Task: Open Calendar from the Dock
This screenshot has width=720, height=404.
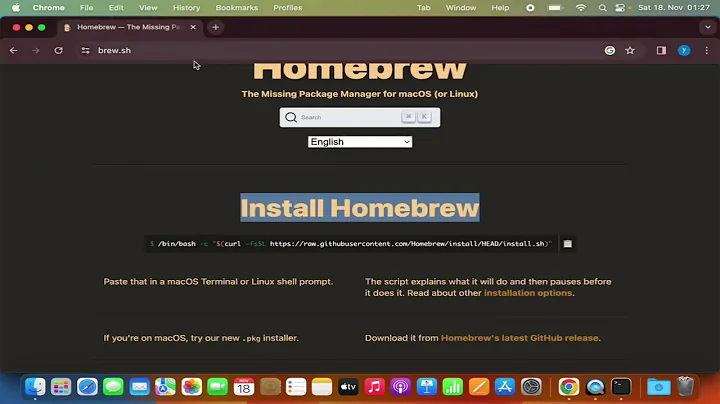Action: (244, 387)
